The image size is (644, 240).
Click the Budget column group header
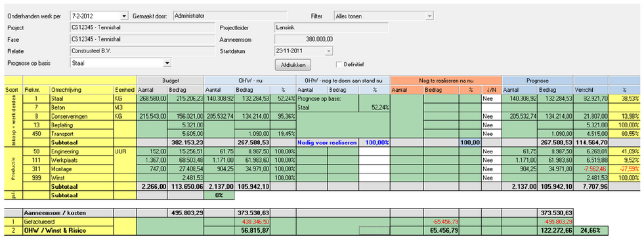(170, 81)
